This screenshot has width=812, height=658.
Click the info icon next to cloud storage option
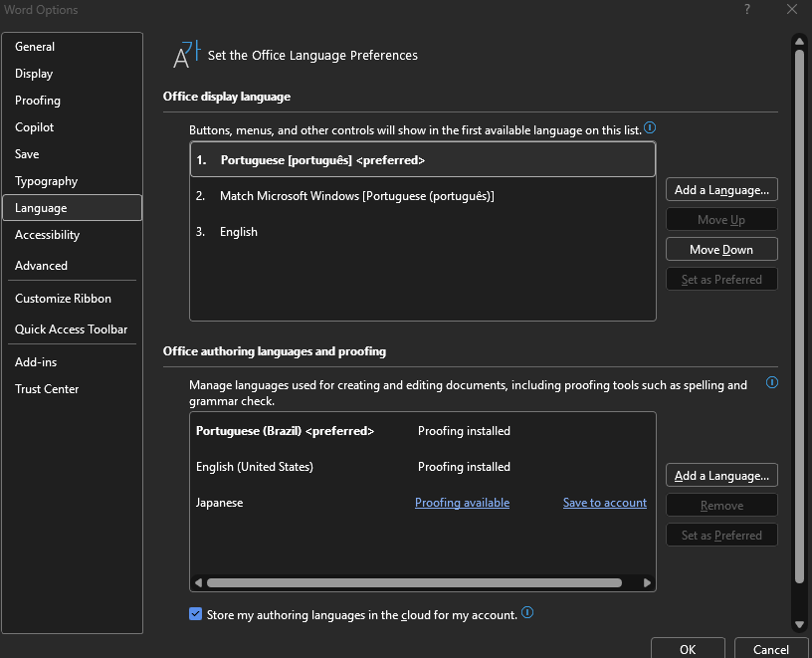[527, 612]
